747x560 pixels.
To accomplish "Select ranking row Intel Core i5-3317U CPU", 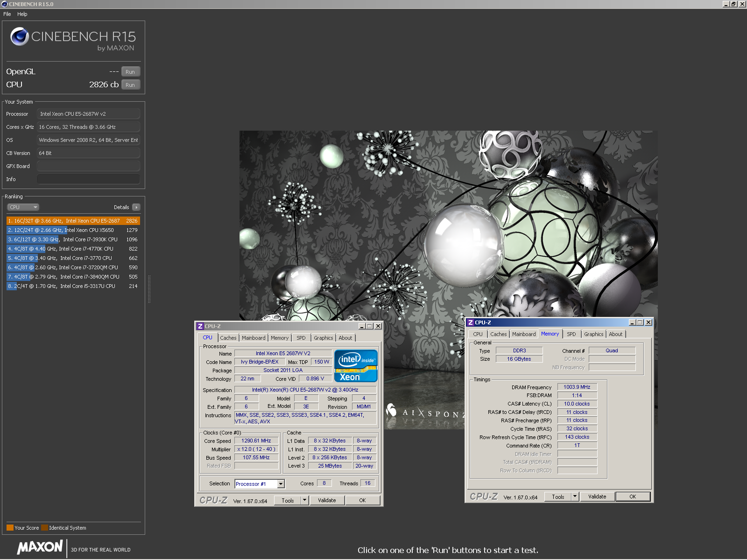I will point(73,286).
